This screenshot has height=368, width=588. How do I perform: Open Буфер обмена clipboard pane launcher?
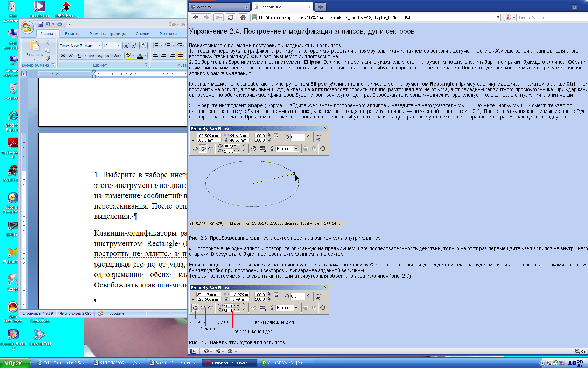(x=53, y=65)
